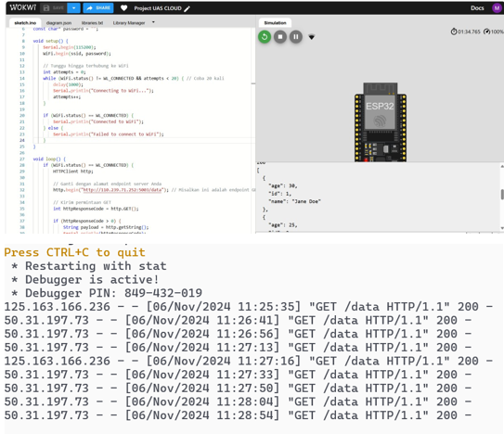Expand the file tabs dropdown arrow
Screen dimensions: 504x446
tap(153, 22)
